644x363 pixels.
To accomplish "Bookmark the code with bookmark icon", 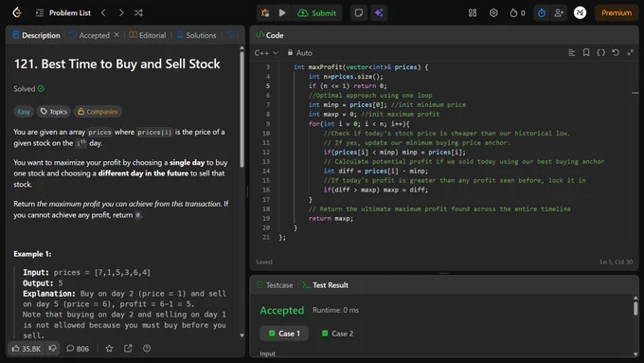I will (x=586, y=52).
